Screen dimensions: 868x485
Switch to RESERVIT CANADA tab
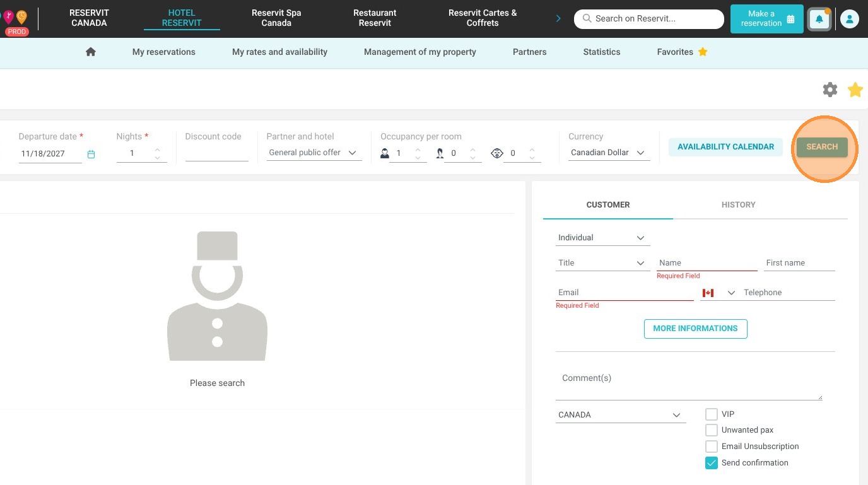pos(89,18)
